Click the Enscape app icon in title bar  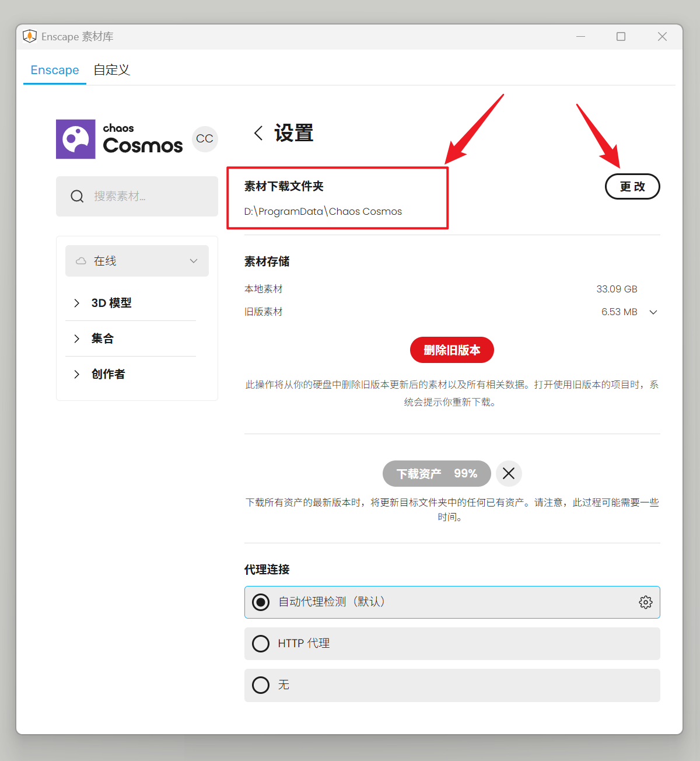(x=30, y=36)
